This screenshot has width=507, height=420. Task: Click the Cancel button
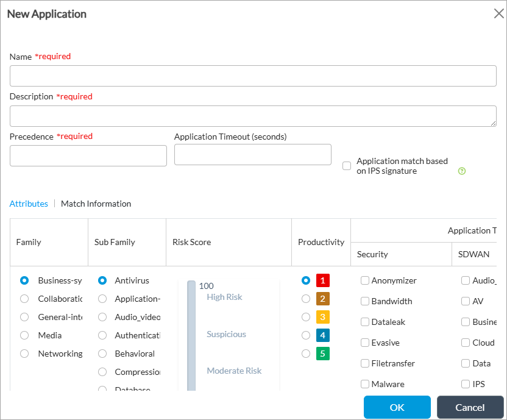[470, 407]
